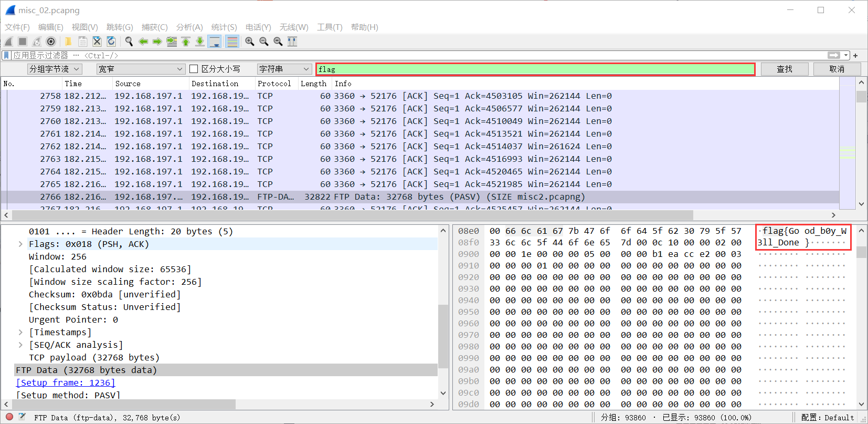Zoom out the main window text

pyautogui.click(x=264, y=42)
